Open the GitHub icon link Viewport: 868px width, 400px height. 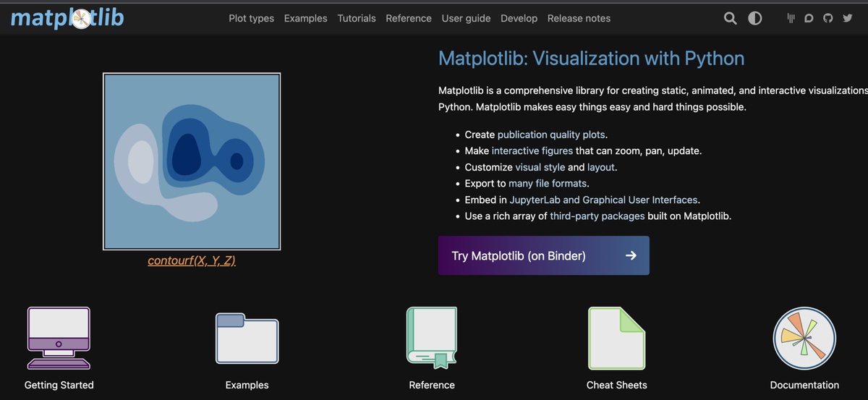tap(827, 18)
